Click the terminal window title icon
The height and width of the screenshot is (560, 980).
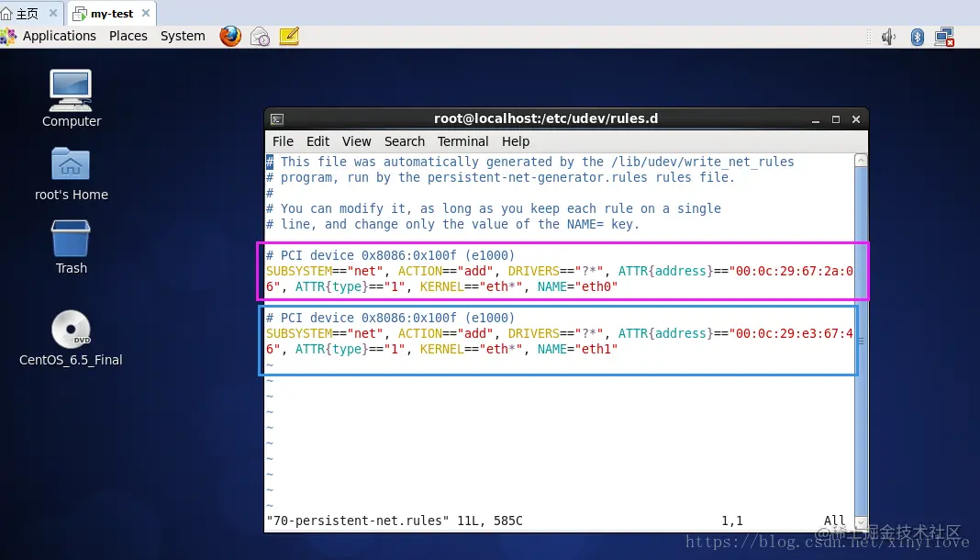(277, 119)
